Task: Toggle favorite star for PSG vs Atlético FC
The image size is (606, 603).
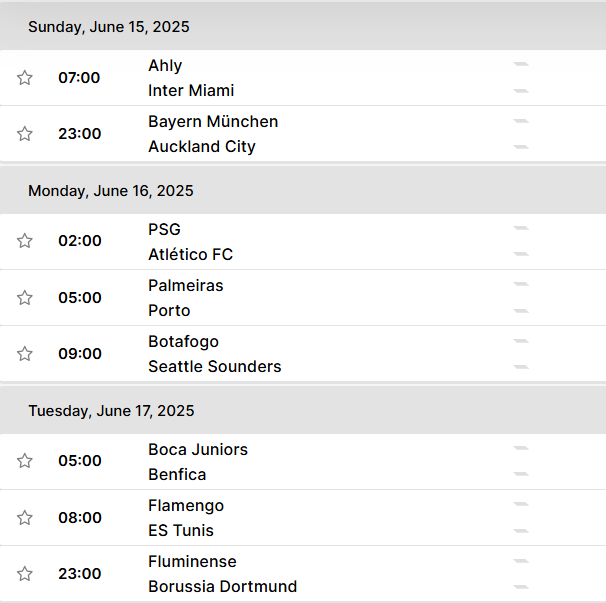Action: (25, 241)
